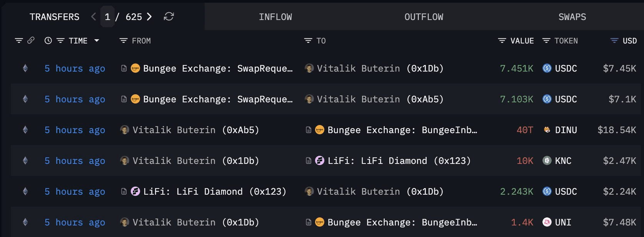Viewport: 644px width, 237px height.
Task: Open the TO column filter
Action: (308, 40)
